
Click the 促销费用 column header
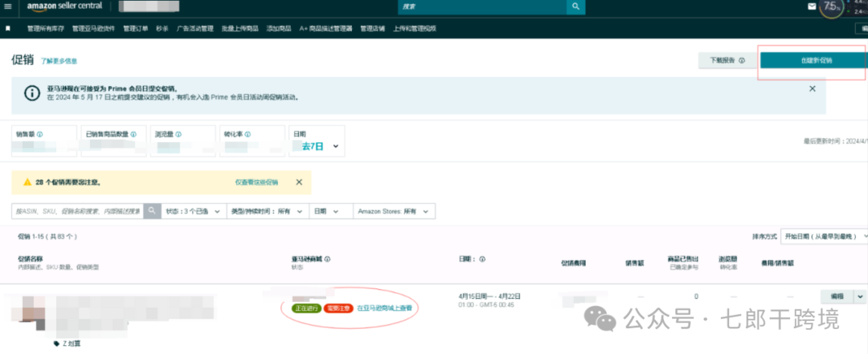click(574, 263)
